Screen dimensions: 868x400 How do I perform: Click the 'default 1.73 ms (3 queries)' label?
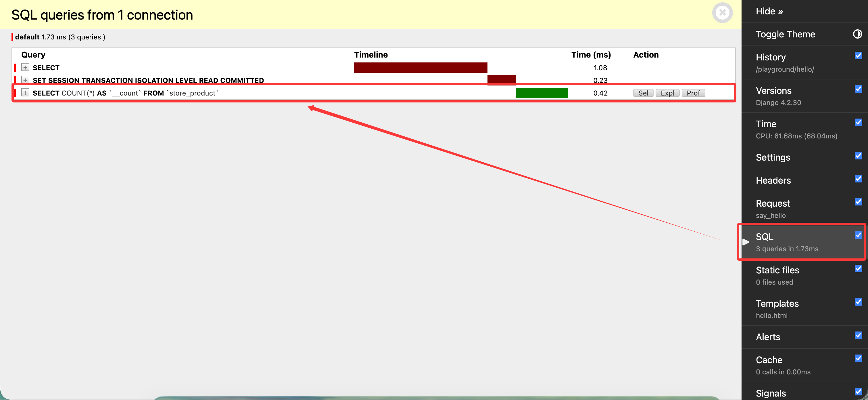pos(60,37)
